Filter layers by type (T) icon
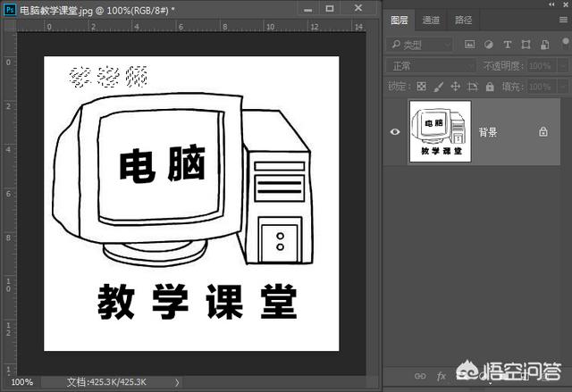The width and height of the screenshot is (572, 392). point(507,45)
